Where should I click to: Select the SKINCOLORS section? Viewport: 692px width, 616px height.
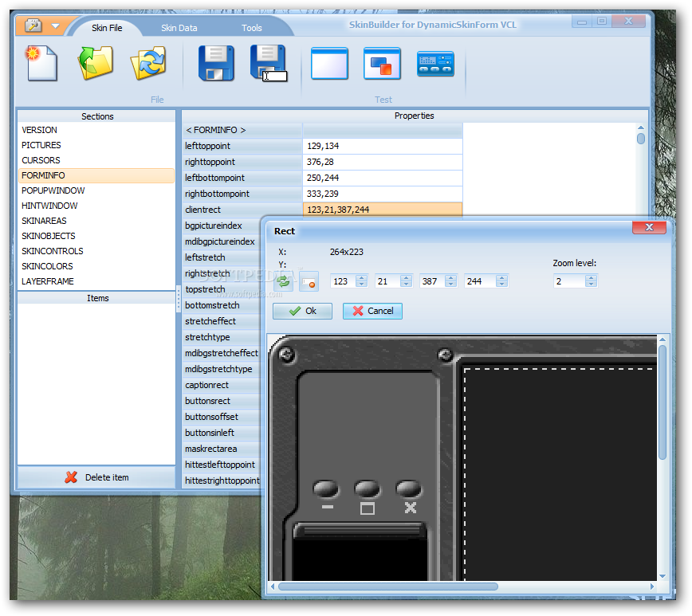96,266
